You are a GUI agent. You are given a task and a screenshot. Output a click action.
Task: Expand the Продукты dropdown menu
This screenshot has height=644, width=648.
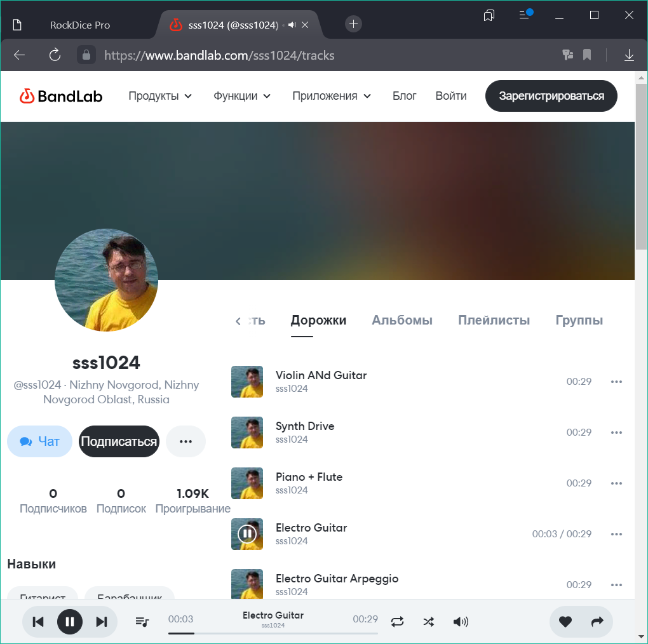[x=160, y=96]
